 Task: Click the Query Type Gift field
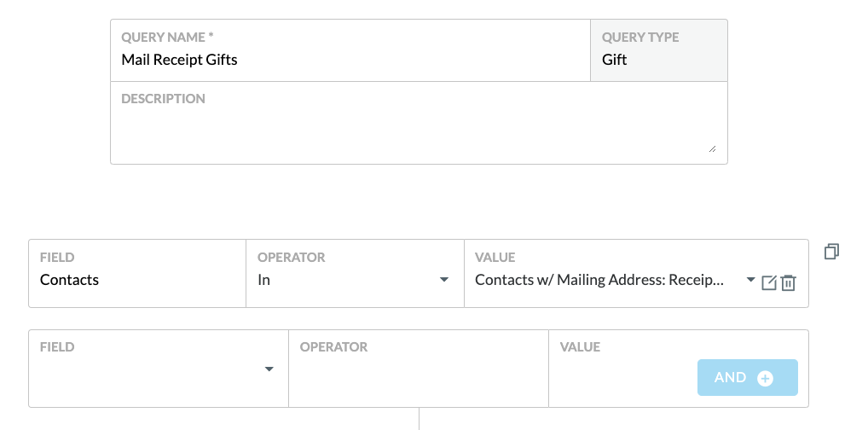[659, 50]
